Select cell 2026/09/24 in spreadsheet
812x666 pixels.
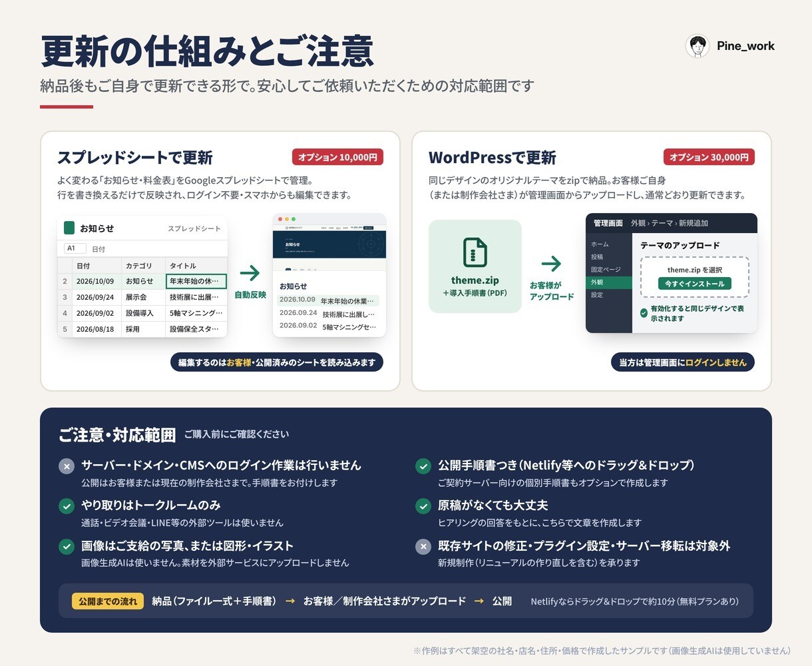point(97,297)
